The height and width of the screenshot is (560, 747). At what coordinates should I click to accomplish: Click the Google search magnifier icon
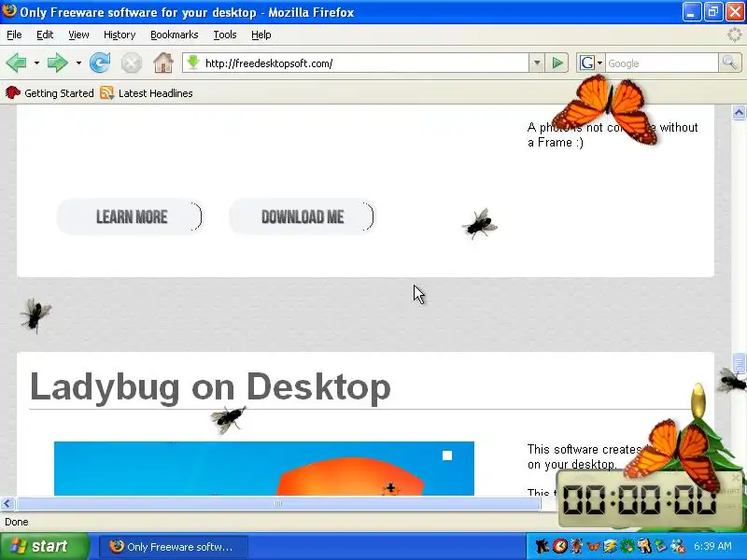[729, 63]
